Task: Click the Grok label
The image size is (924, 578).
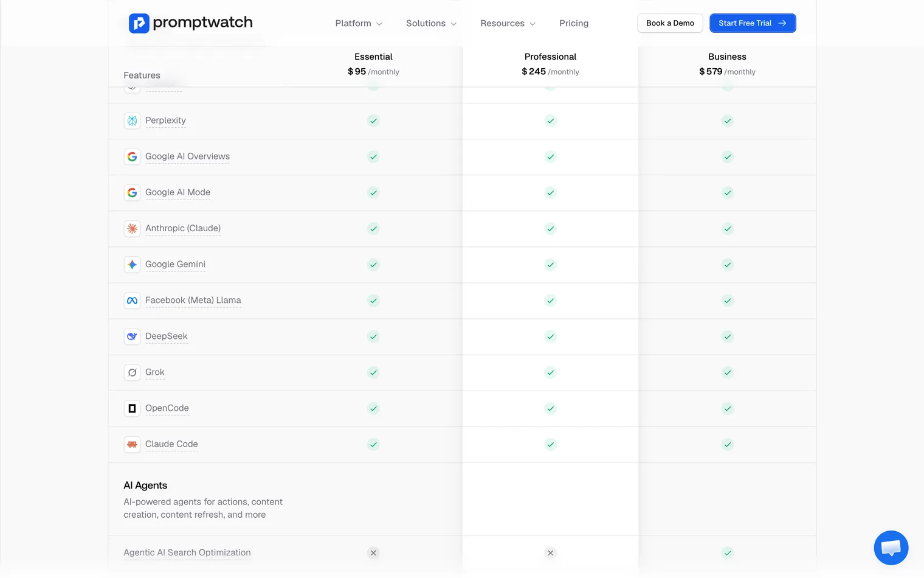Action: 155,372
